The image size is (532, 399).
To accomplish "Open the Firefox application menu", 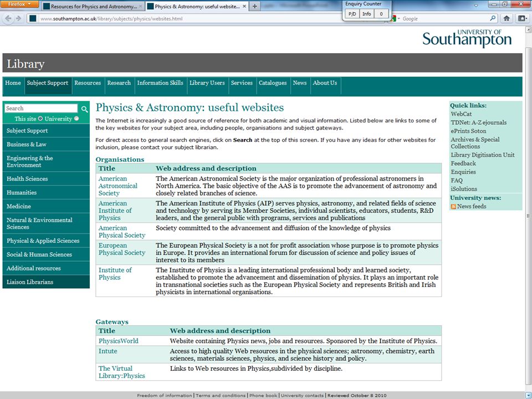I will coord(19,4).
